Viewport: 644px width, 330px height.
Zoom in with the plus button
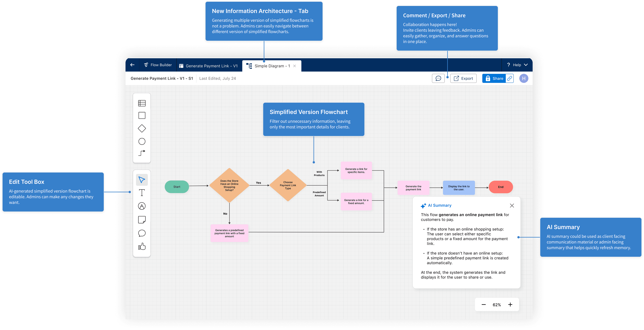point(510,305)
